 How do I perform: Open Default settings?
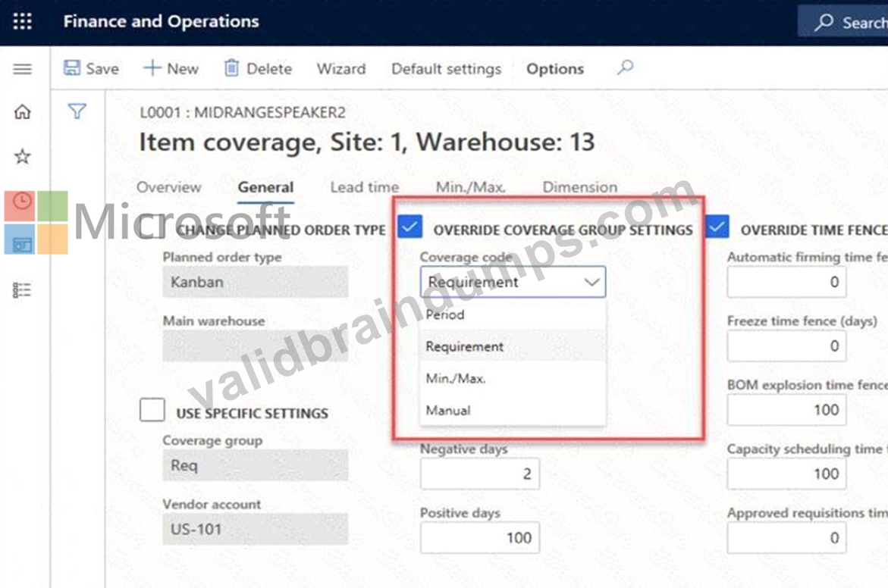click(446, 68)
